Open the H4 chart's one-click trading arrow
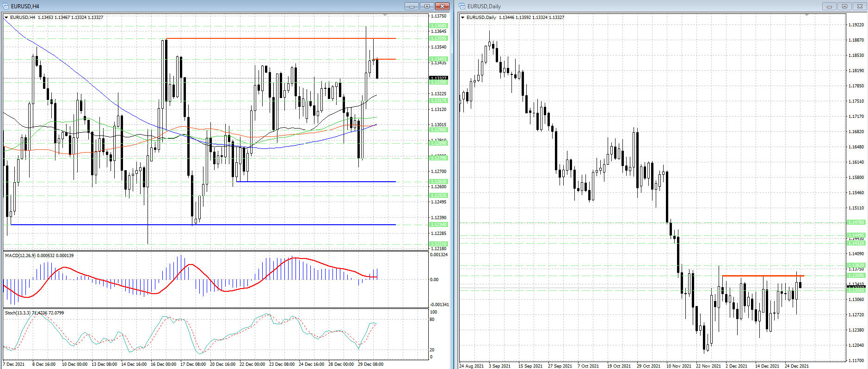This screenshot has width=868, height=369. pos(6,18)
